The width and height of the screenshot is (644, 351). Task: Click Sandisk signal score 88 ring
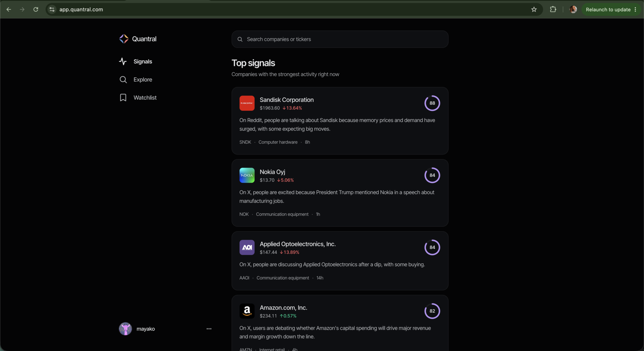[432, 103]
